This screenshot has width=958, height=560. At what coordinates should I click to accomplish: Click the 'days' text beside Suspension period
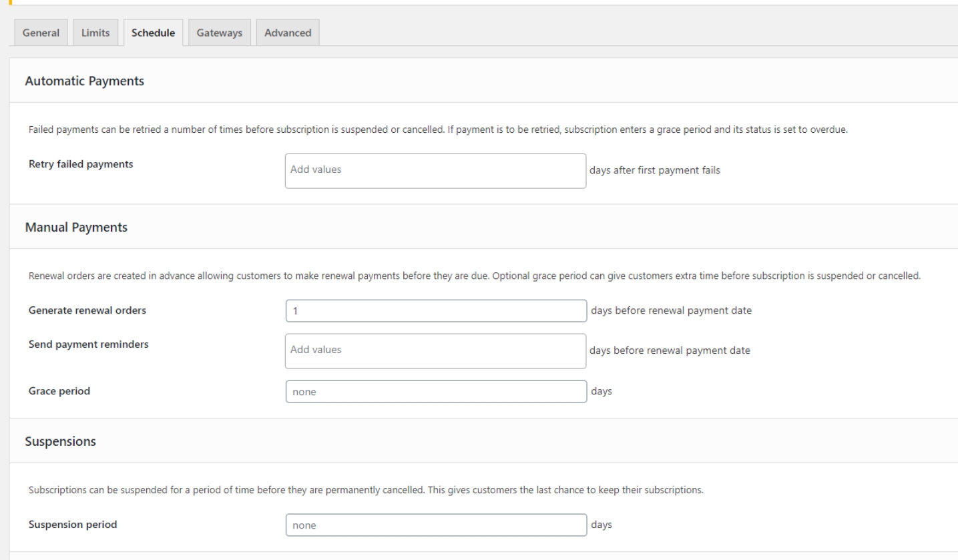(601, 524)
